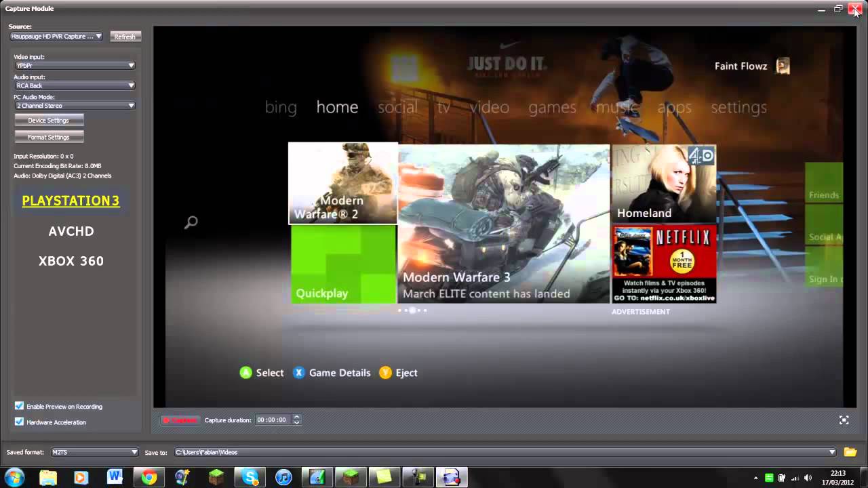Click the blue X Game Details icon
Viewport: 868px width, 488px height.
298,373
